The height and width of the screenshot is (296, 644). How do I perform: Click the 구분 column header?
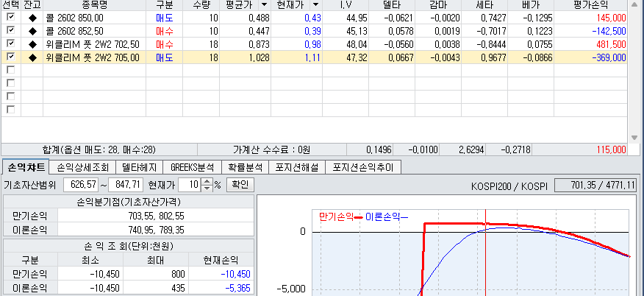164,4
